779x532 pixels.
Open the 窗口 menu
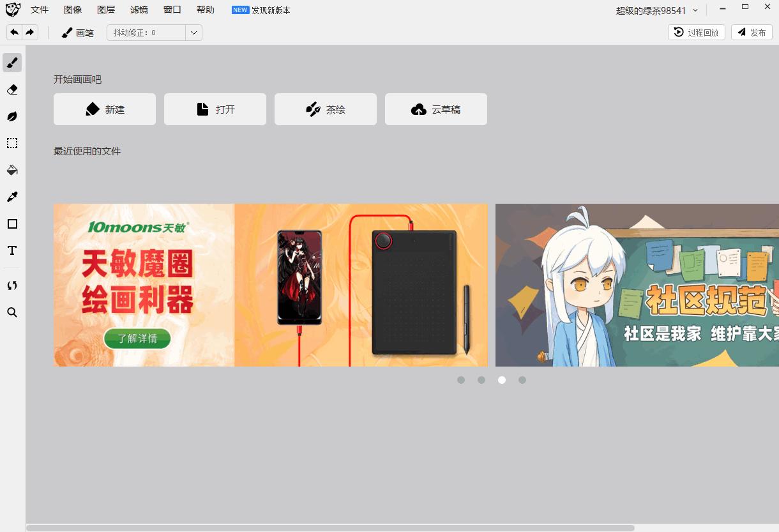pos(172,10)
